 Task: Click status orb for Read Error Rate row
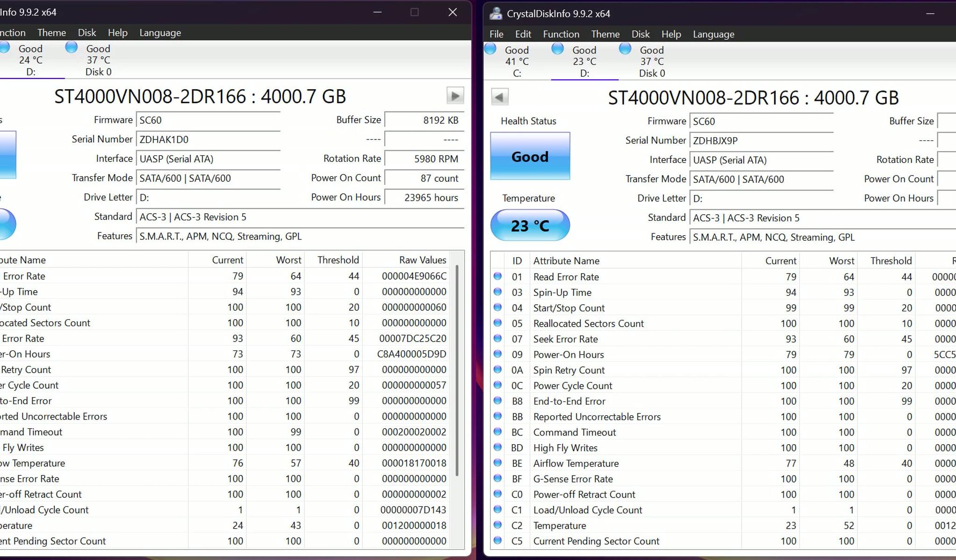[498, 276]
